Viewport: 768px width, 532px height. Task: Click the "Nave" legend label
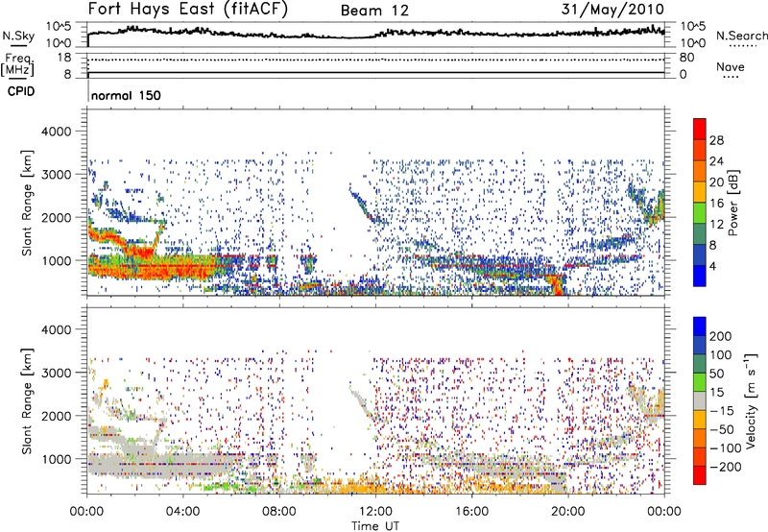(x=731, y=66)
